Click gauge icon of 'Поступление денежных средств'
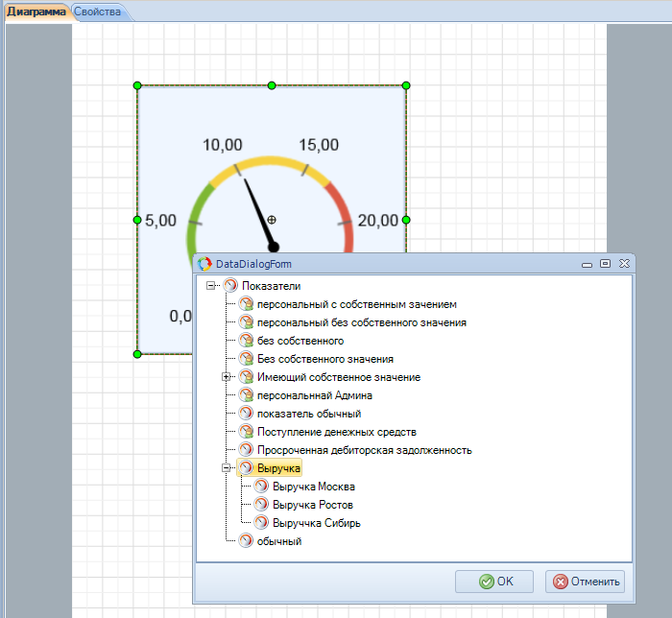 pos(246,432)
